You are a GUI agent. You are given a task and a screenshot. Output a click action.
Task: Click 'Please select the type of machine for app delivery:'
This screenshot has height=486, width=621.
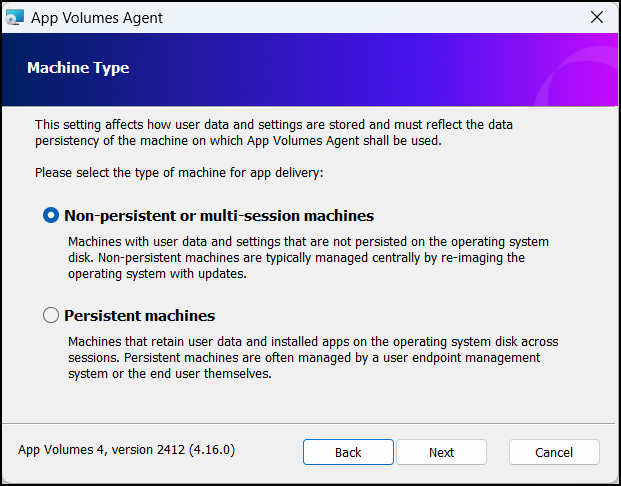click(x=179, y=173)
